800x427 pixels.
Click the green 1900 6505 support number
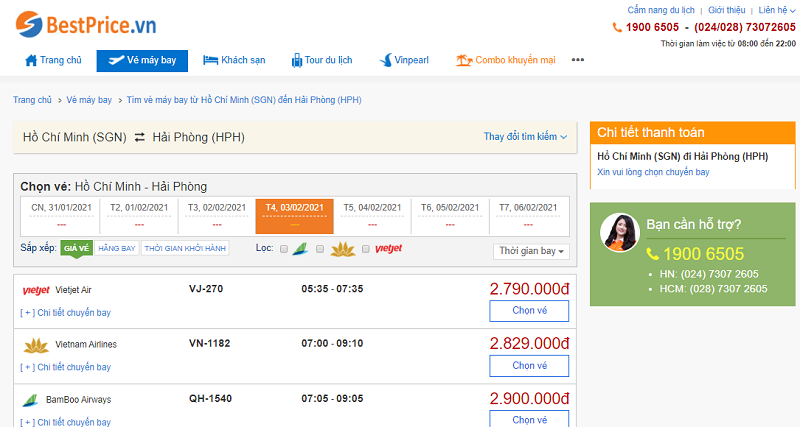point(703,254)
